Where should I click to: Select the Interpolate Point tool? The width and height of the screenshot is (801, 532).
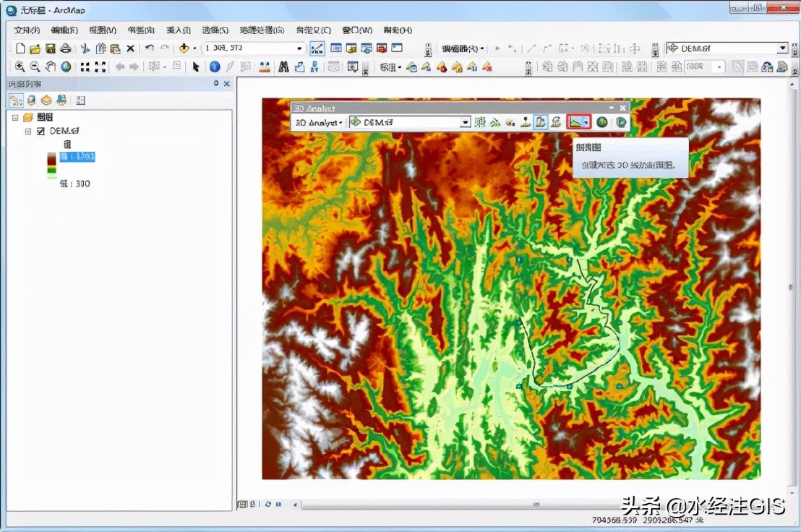[525, 123]
